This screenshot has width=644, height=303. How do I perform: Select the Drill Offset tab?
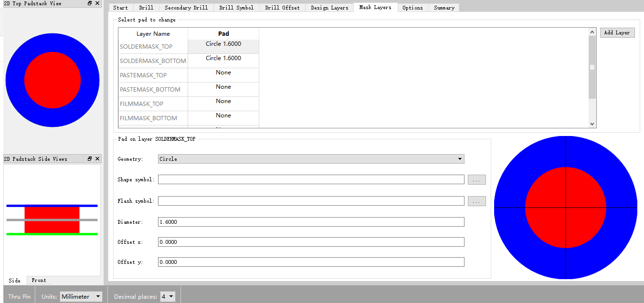tap(282, 8)
